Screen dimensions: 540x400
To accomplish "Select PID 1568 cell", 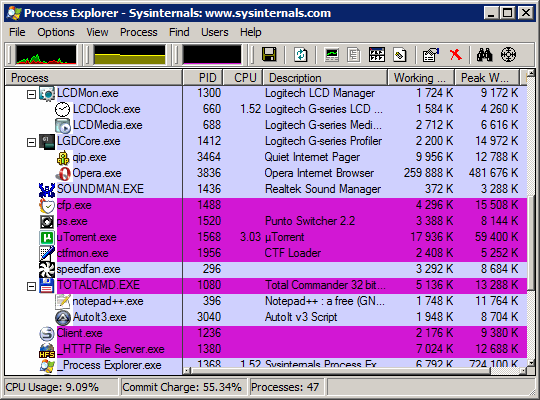I will (209, 237).
